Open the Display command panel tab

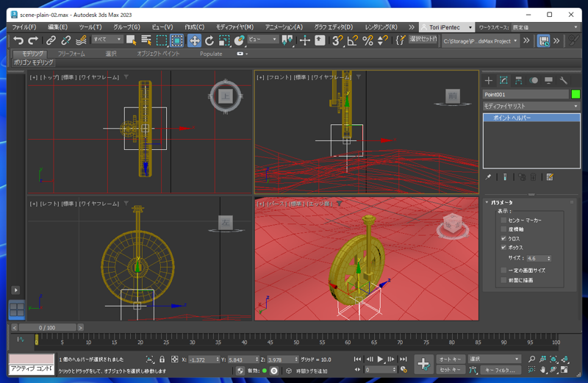[548, 80]
